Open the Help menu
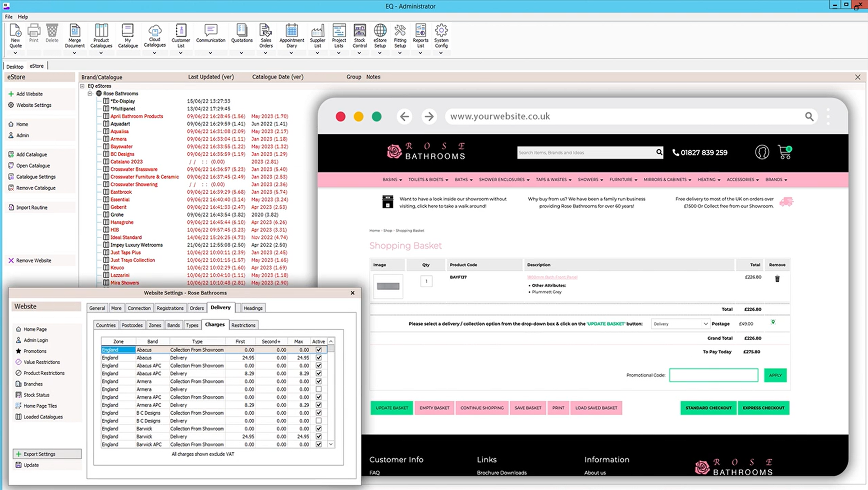The height and width of the screenshot is (490, 868). click(23, 17)
